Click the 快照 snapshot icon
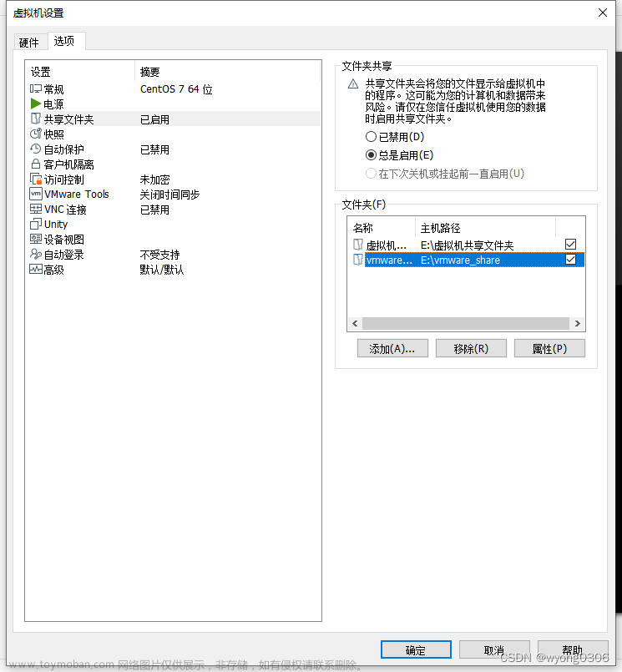Image resolution: width=622 pixels, height=672 pixels. click(36, 134)
